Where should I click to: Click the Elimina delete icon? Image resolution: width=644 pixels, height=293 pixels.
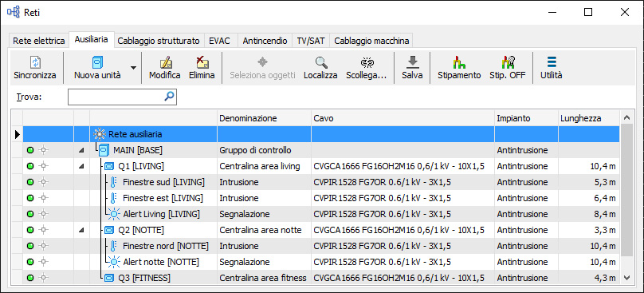click(x=202, y=62)
